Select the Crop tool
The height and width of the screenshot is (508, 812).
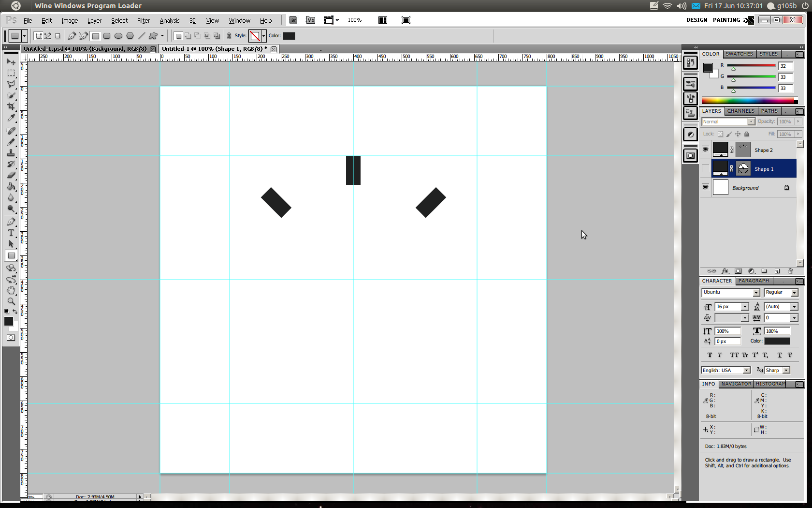tap(11, 106)
